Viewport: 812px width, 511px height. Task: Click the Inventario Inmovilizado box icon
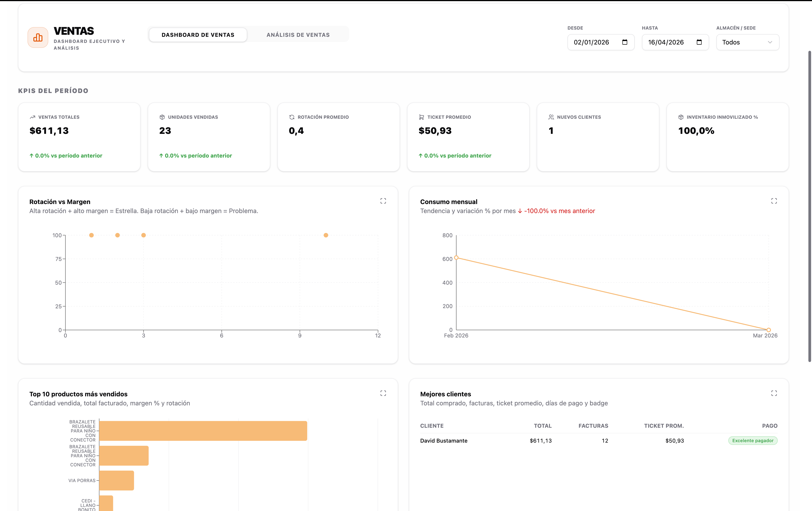[681, 117]
